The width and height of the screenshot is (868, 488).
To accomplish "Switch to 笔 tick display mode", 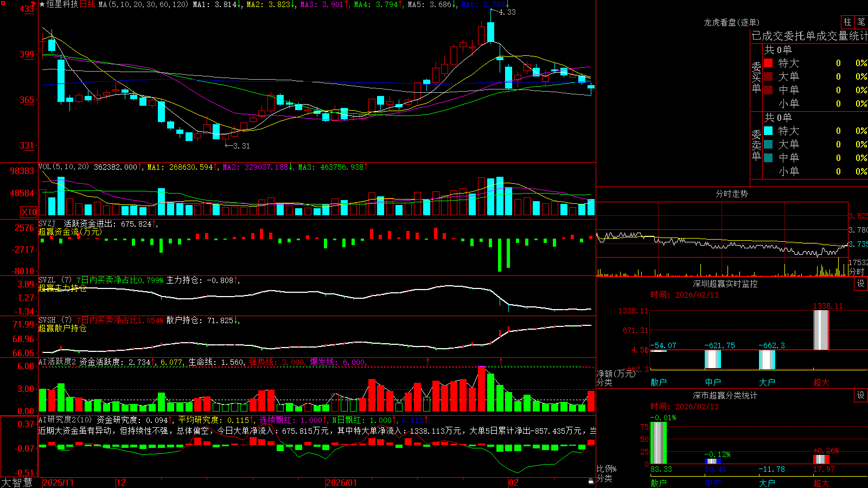I will coord(861,22).
